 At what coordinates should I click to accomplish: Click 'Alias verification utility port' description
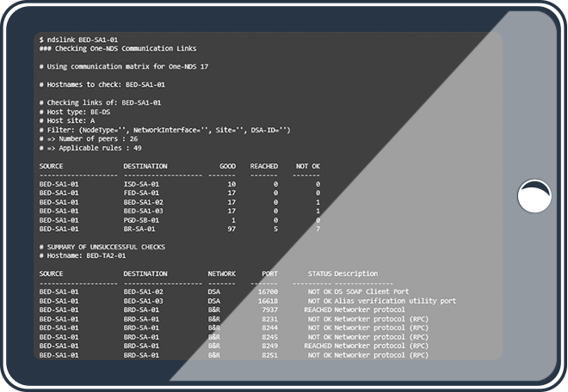[395, 301]
